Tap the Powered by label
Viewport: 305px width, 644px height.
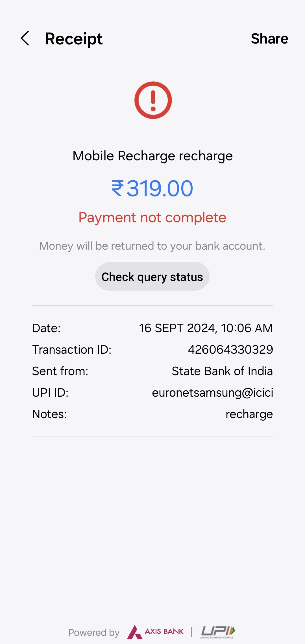click(94, 632)
